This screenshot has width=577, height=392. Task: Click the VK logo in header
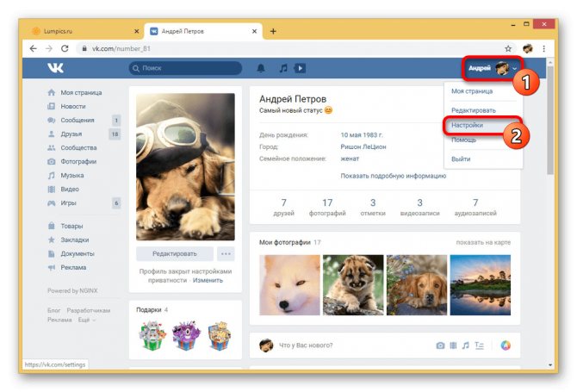click(55, 68)
